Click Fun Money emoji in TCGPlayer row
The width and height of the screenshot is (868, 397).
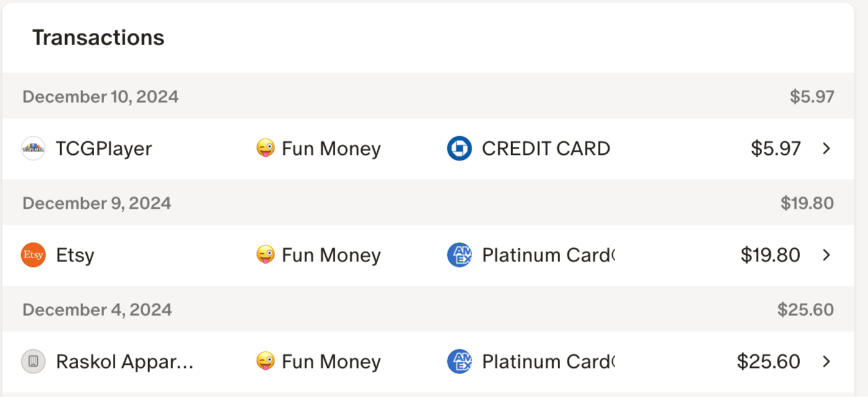tap(265, 149)
